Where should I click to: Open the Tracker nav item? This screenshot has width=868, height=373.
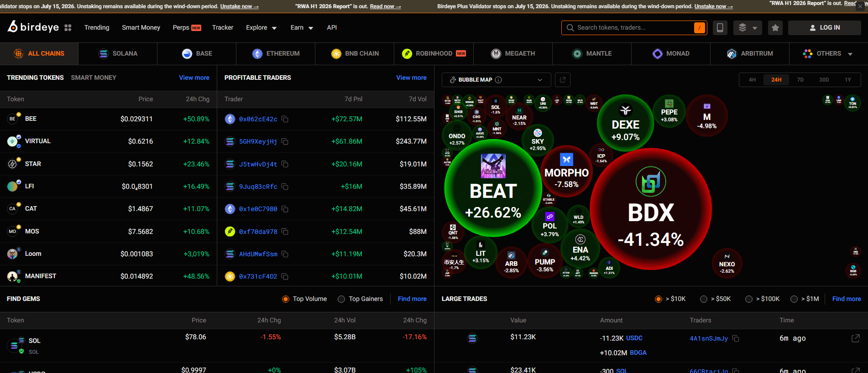click(223, 28)
